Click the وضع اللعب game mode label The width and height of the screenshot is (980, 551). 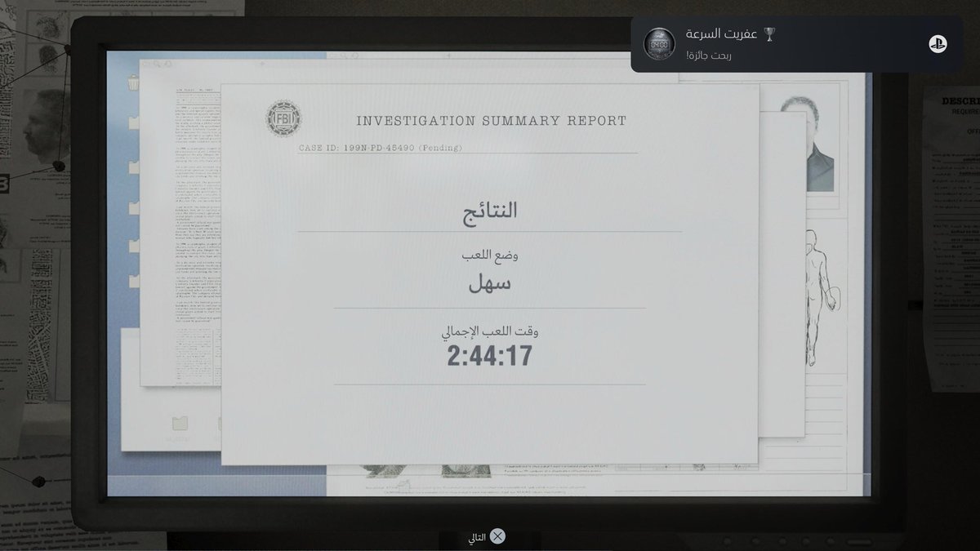[x=490, y=256]
